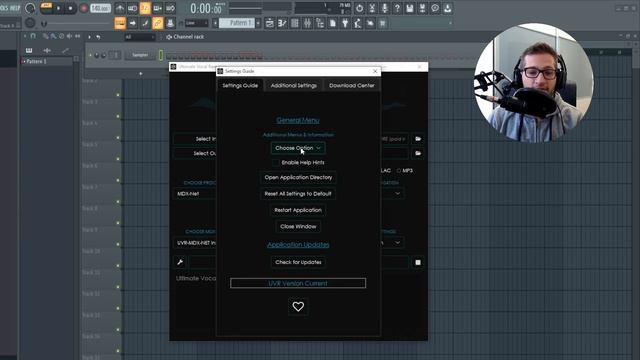
Task: Toggle typing keyboard to piano icon
Action: click(120, 23)
